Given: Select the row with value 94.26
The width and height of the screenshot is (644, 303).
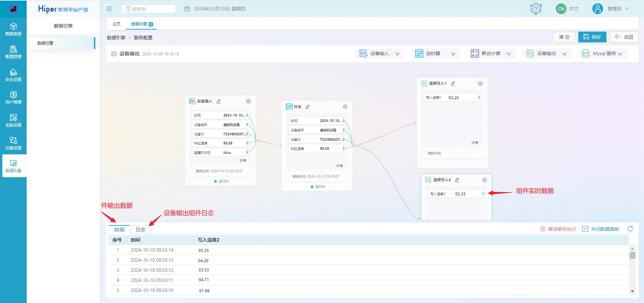Looking at the screenshot, I should click(368, 260).
